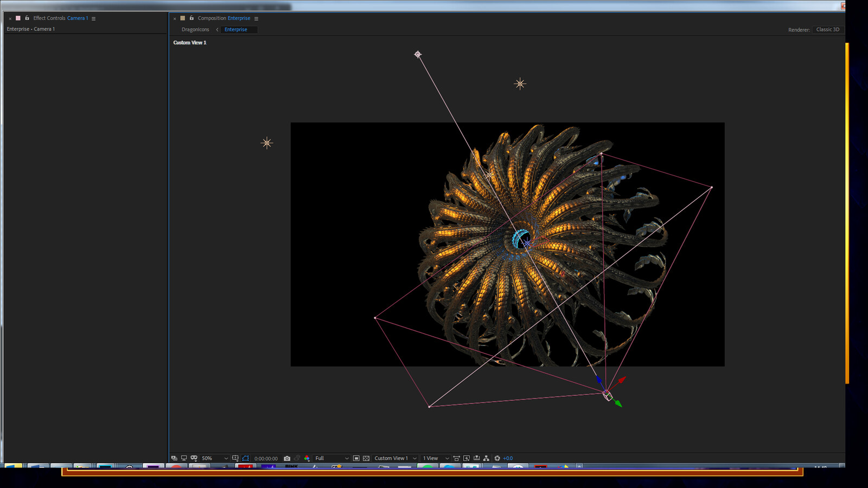
Task: Open the Timeline panel icon
Action: tap(476, 458)
